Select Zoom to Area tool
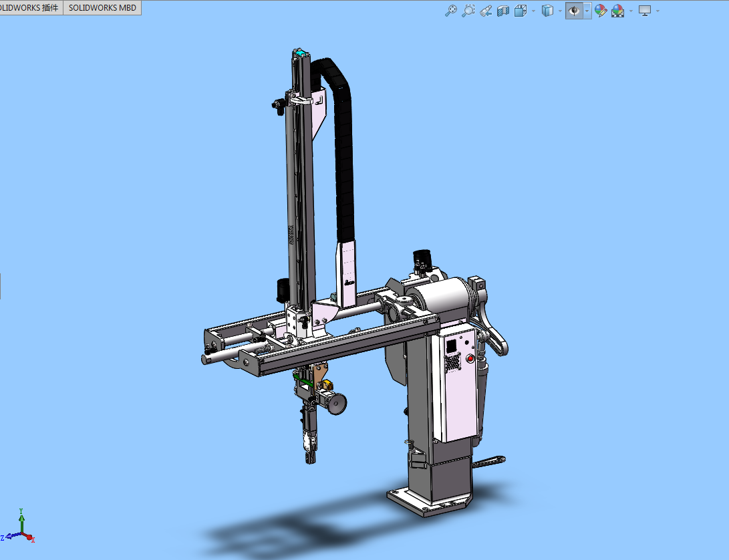 coord(468,11)
